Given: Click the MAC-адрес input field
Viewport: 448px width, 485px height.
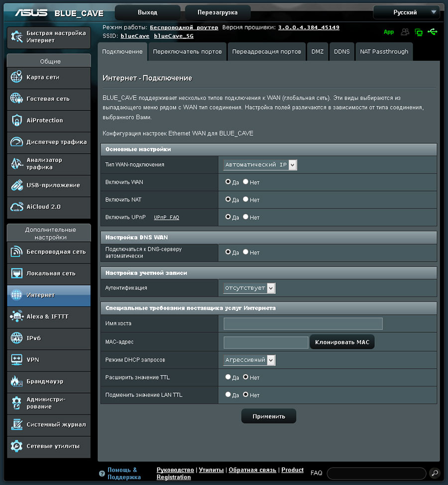Looking at the screenshot, I should (266, 342).
